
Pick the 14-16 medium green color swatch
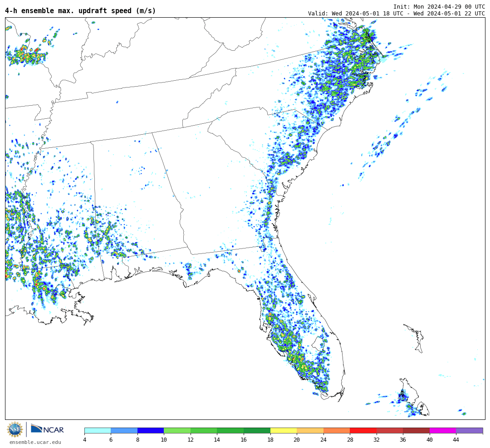pyautogui.click(x=230, y=430)
